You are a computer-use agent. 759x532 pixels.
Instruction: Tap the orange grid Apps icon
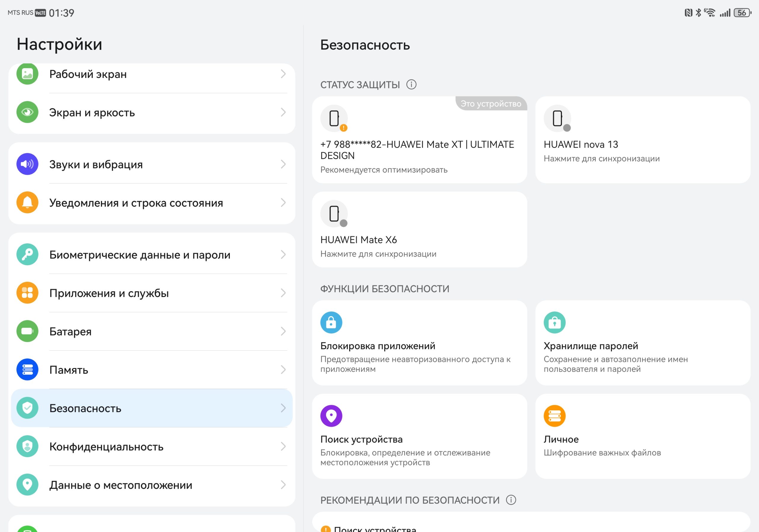pos(28,293)
